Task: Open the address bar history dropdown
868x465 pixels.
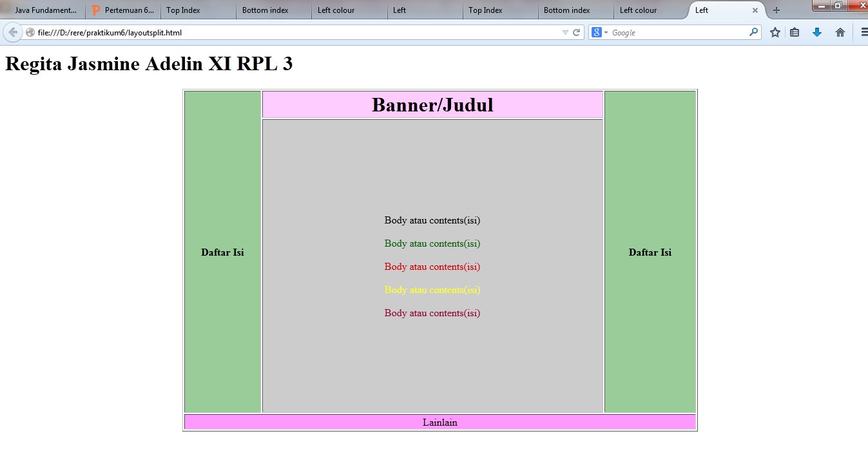Action: [565, 32]
